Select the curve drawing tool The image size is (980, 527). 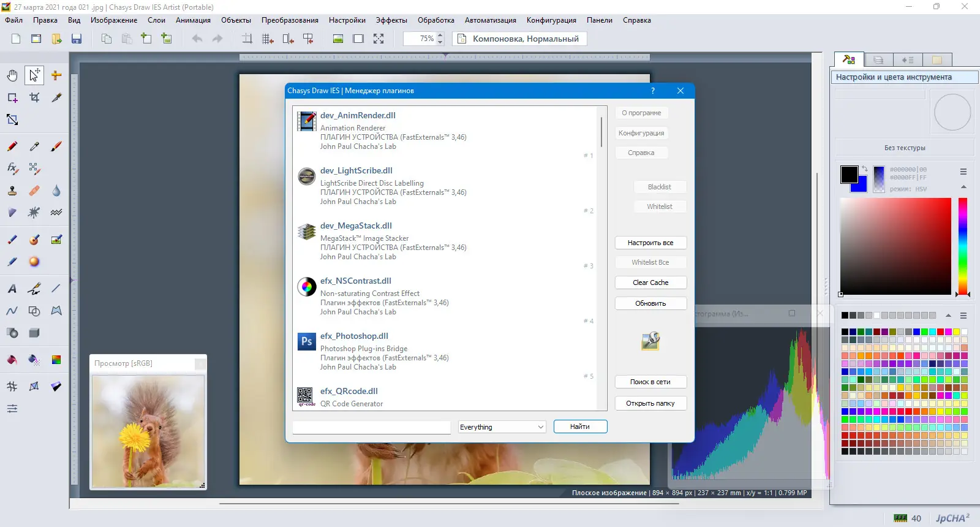click(12, 311)
